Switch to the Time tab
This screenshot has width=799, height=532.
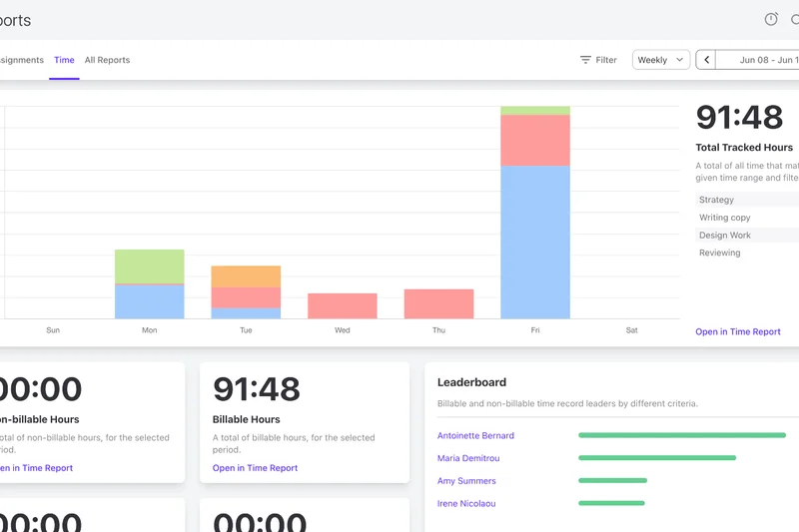click(64, 60)
